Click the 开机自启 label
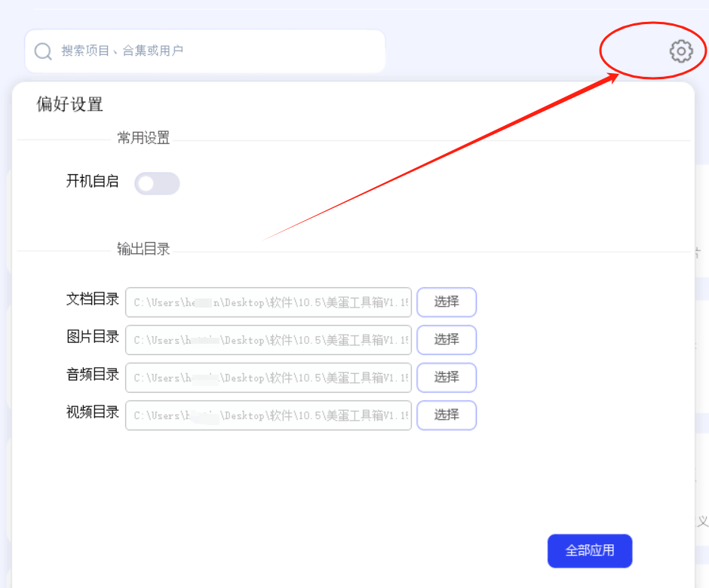This screenshot has height=588, width=709. 92,181
